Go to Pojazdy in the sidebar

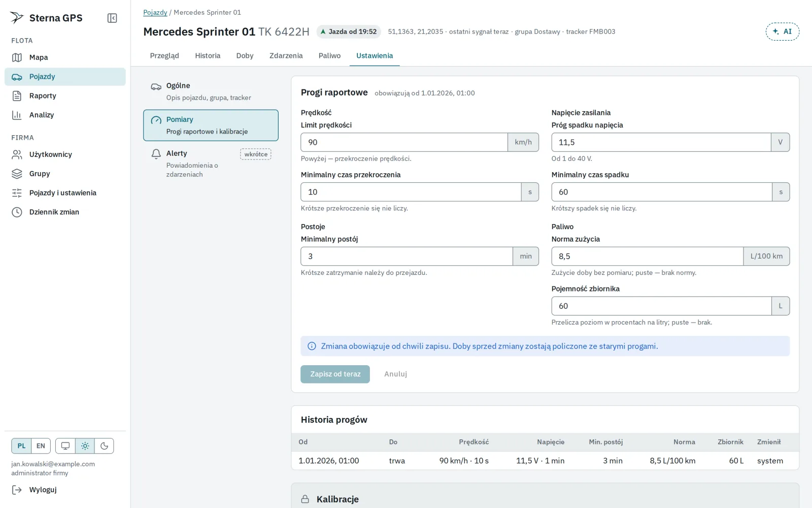65,77
